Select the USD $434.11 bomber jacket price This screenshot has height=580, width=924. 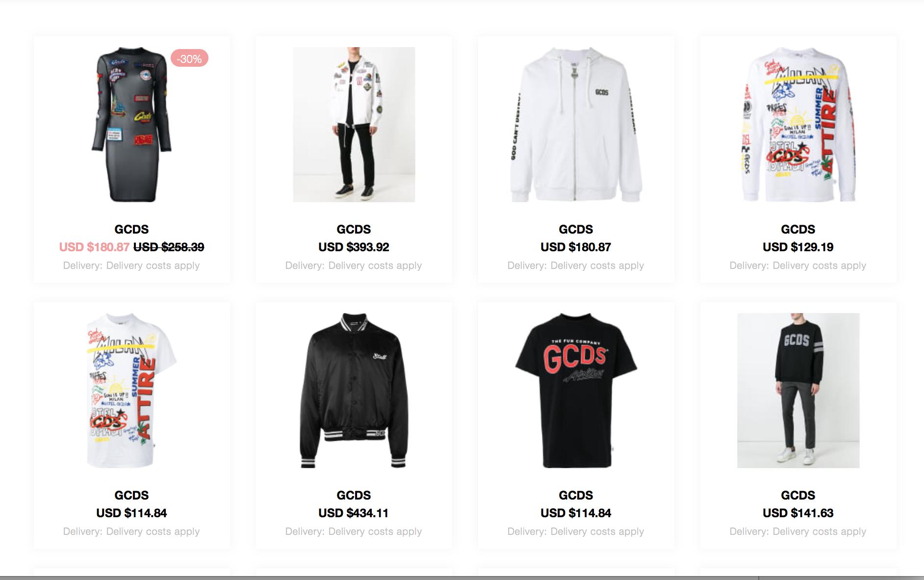[354, 513]
